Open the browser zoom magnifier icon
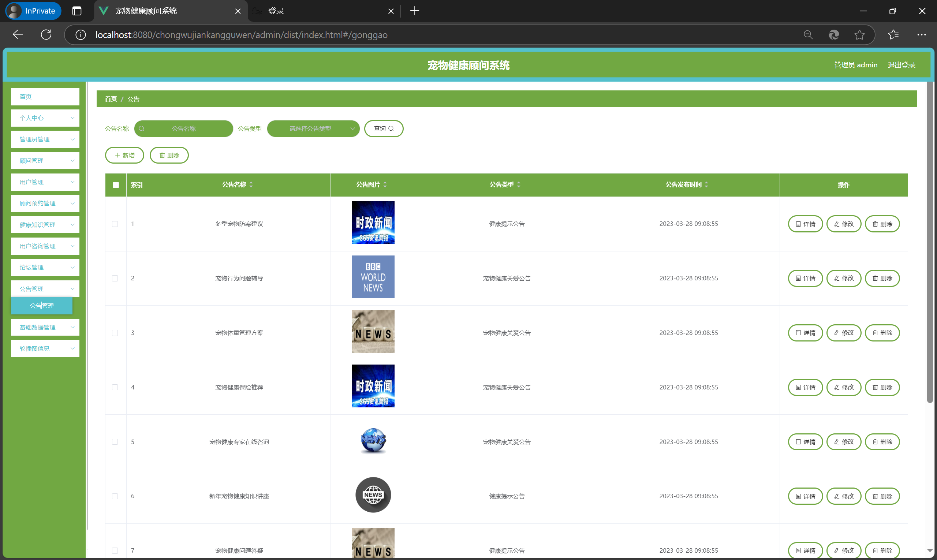Image resolution: width=937 pixels, height=560 pixels. (x=808, y=35)
